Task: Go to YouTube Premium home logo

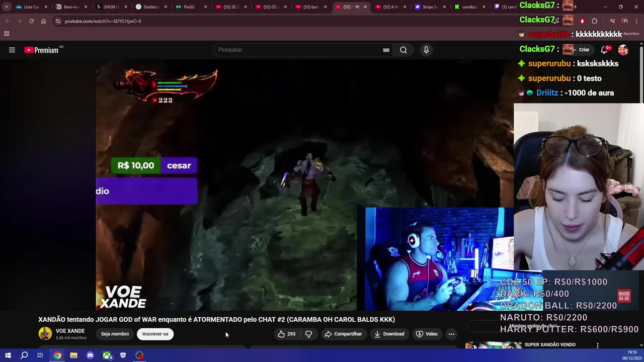Action: 42,50
